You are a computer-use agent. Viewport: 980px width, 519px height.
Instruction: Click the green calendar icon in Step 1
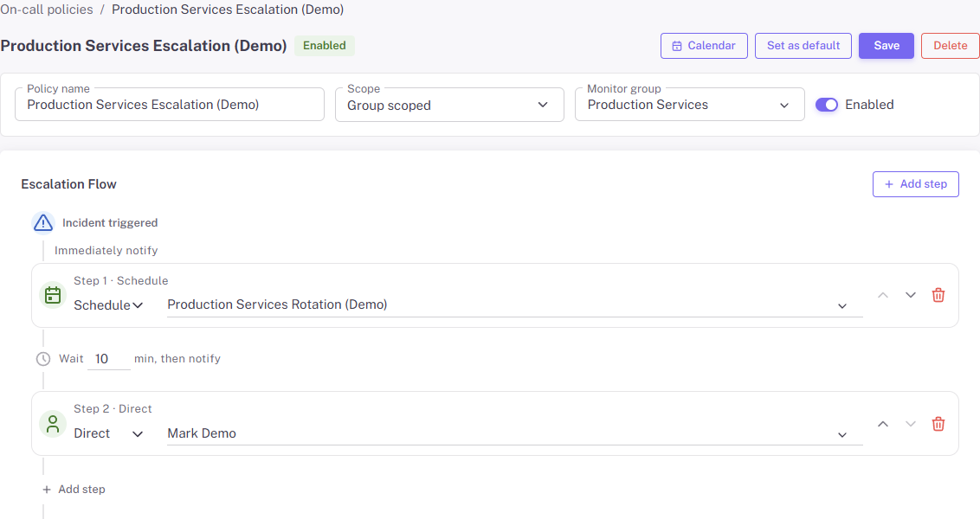point(52,294)
